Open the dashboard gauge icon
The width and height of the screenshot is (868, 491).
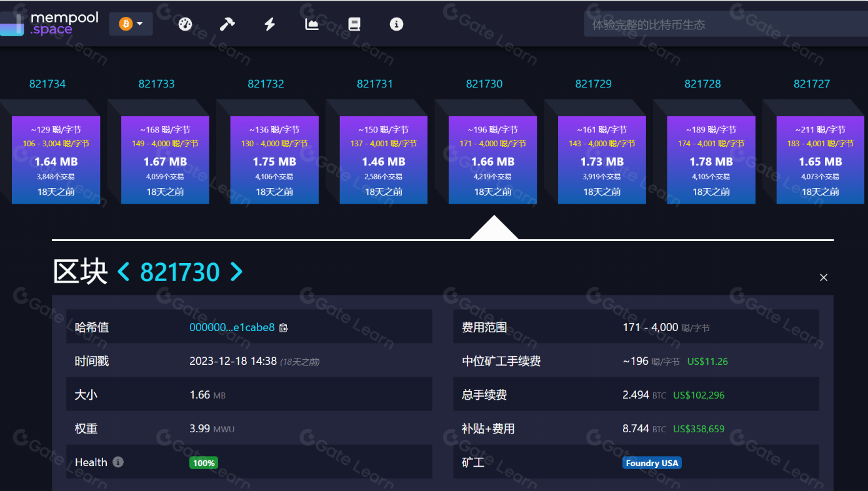click(x=185, y=24)
